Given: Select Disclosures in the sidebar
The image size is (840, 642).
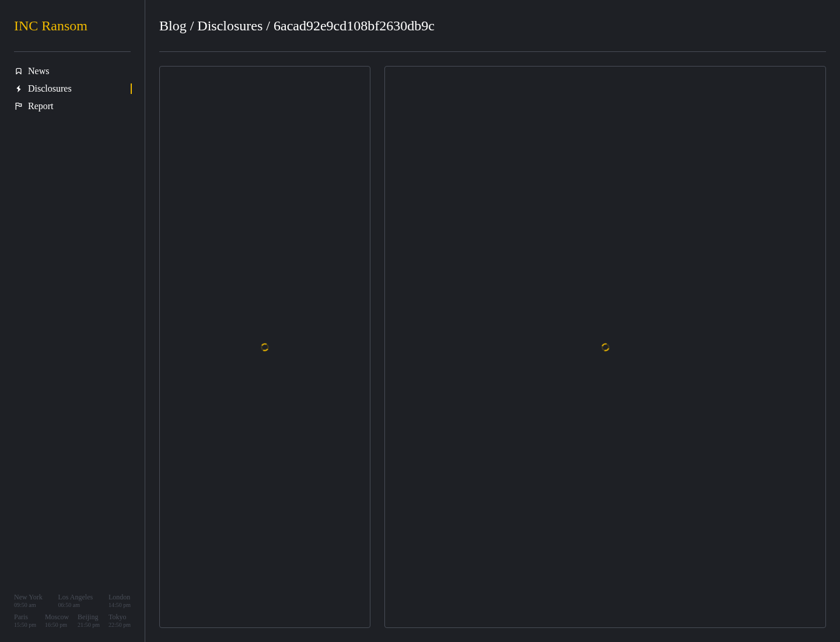Looking at the screenshot, I should coord(50,89).
